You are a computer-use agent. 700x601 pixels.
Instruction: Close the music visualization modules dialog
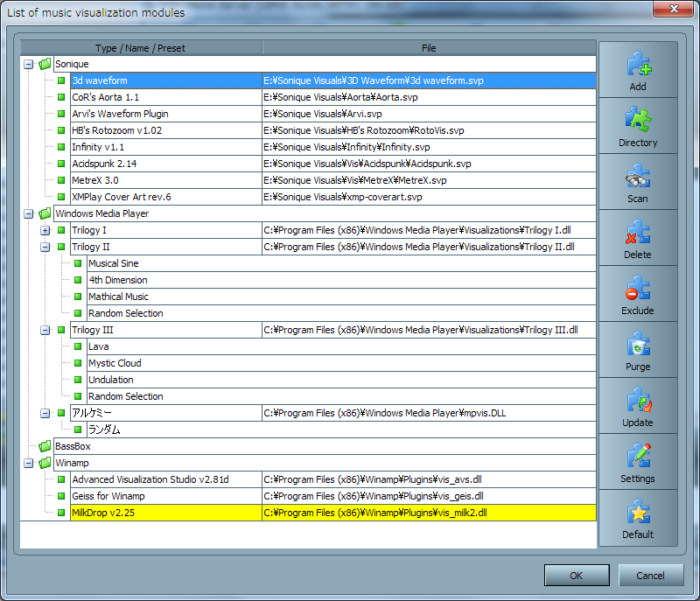[674, 9]
